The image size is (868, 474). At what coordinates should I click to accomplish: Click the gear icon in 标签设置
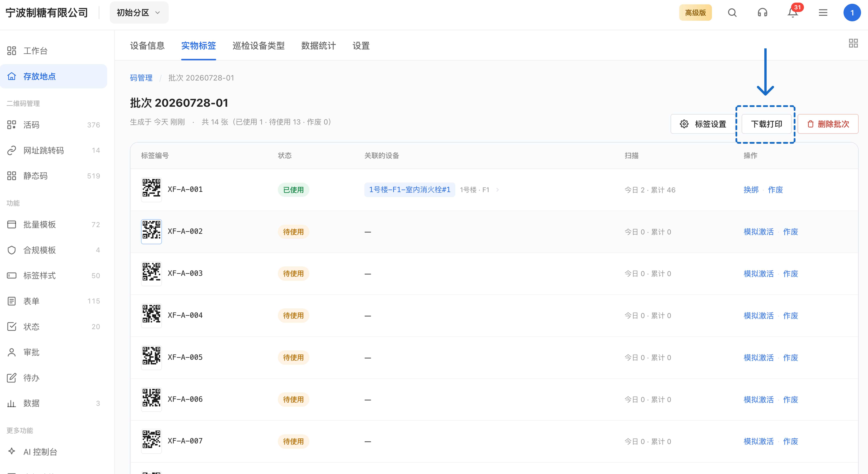684,124
